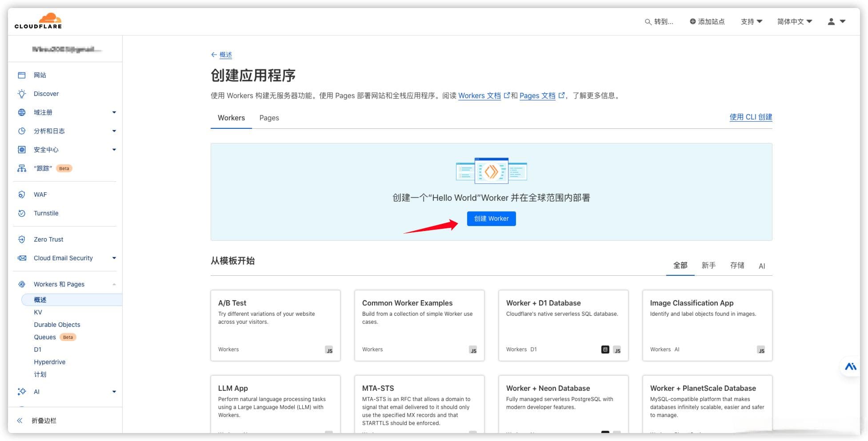Image resolution: width=868 pixels, height=441 pixels.
Task: Click the 分析和日志 chart icon
Action: click(21, 131)
